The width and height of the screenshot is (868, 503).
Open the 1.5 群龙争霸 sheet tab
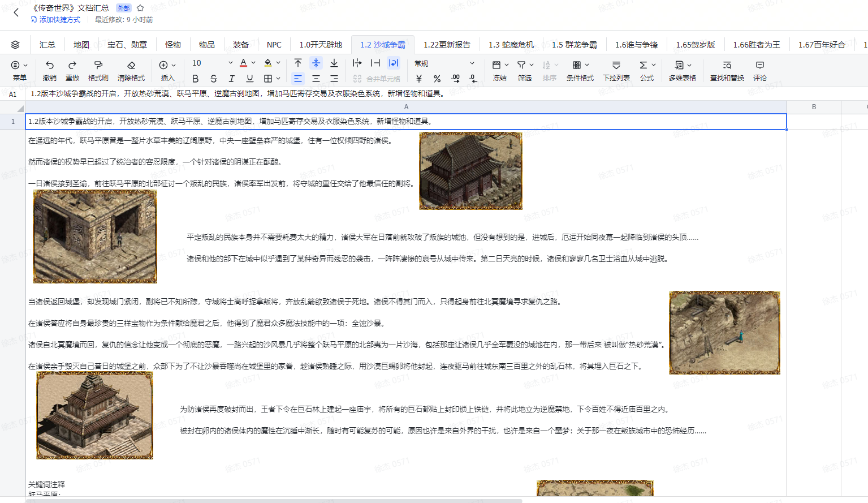point(575,45)
